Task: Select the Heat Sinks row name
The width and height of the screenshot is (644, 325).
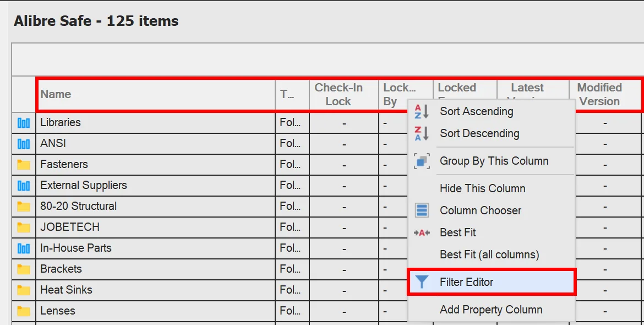Action: tap(66, 290)
